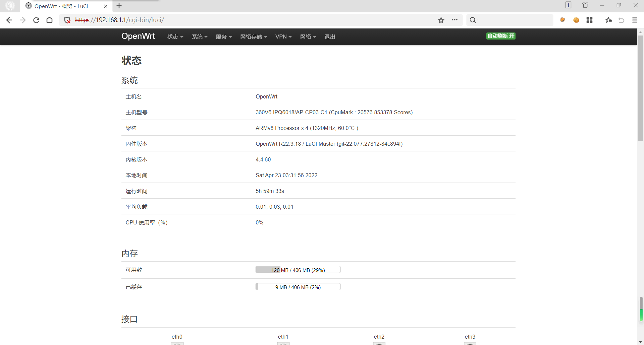Click the 可用数 memory progress bar
This screenshot has width=644, height=345.
[298, 270]
